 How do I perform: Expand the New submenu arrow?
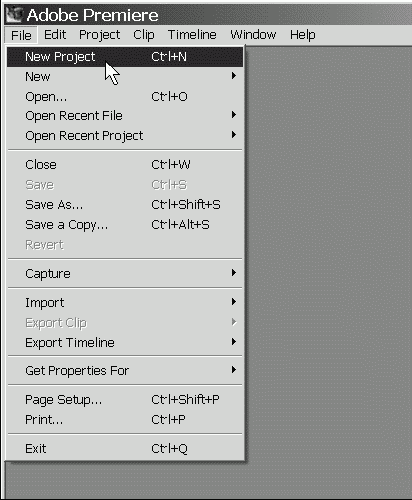234,76
